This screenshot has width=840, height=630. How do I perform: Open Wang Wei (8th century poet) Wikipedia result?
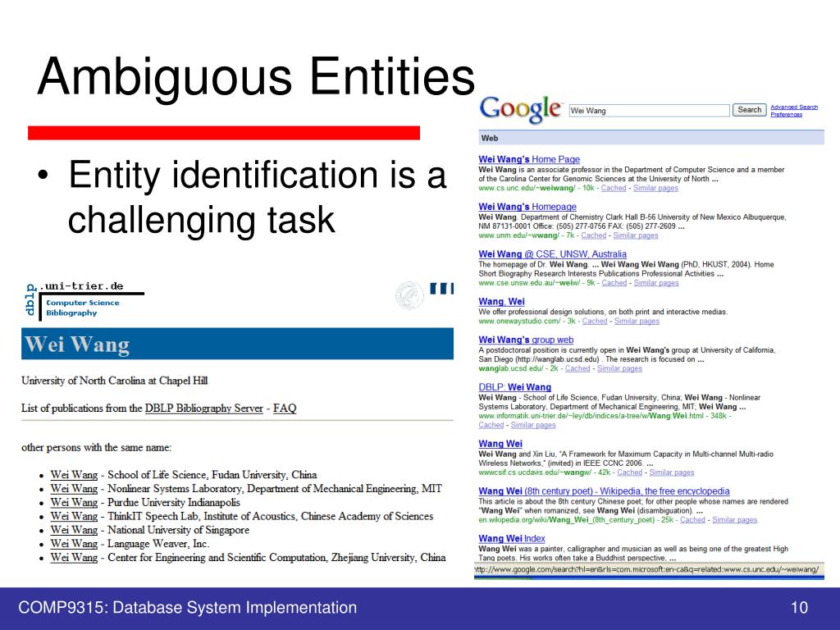[x=604, y=491]
